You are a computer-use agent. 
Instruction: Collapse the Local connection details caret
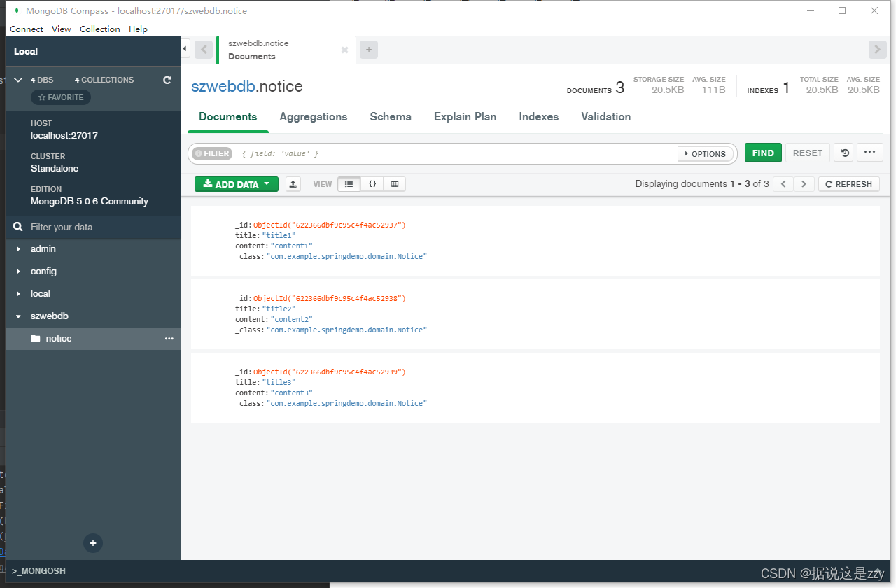pyautogui.click(x=18, y=80)
